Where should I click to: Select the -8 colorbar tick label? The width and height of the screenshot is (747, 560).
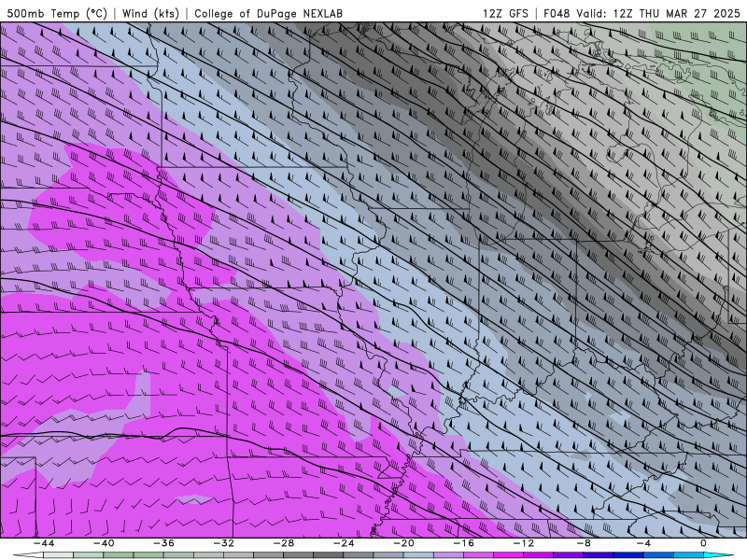pos(584,543)
